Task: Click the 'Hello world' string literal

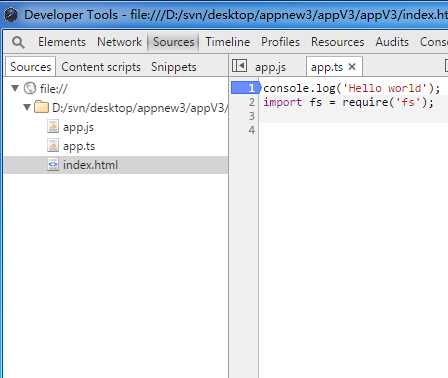Action: tap(384, 88)
